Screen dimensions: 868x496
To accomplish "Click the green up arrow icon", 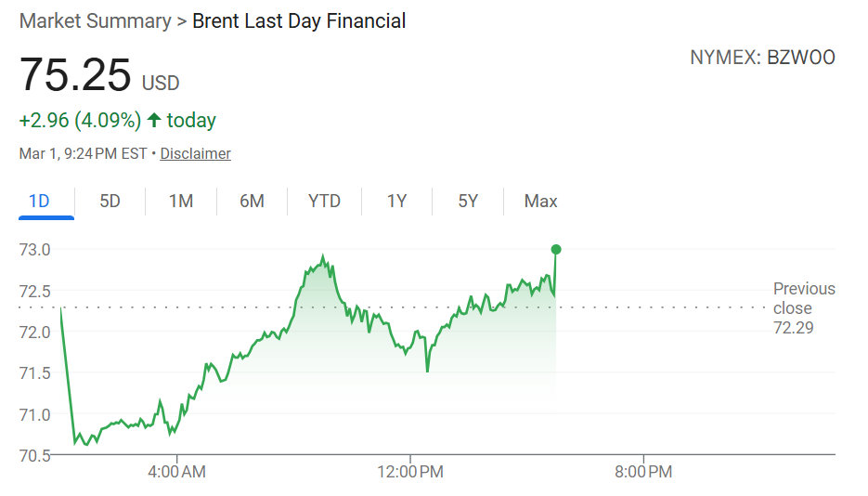I will (154, 120).
